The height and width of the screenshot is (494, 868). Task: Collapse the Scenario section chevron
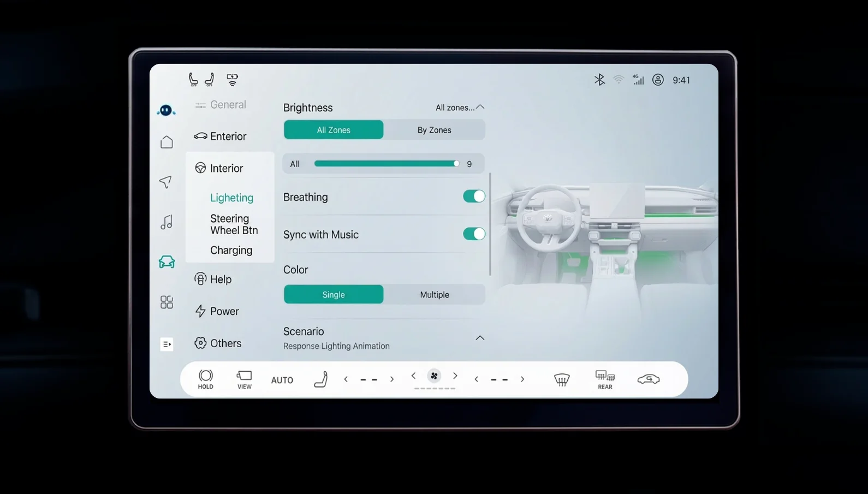click(x=480, y=338)
